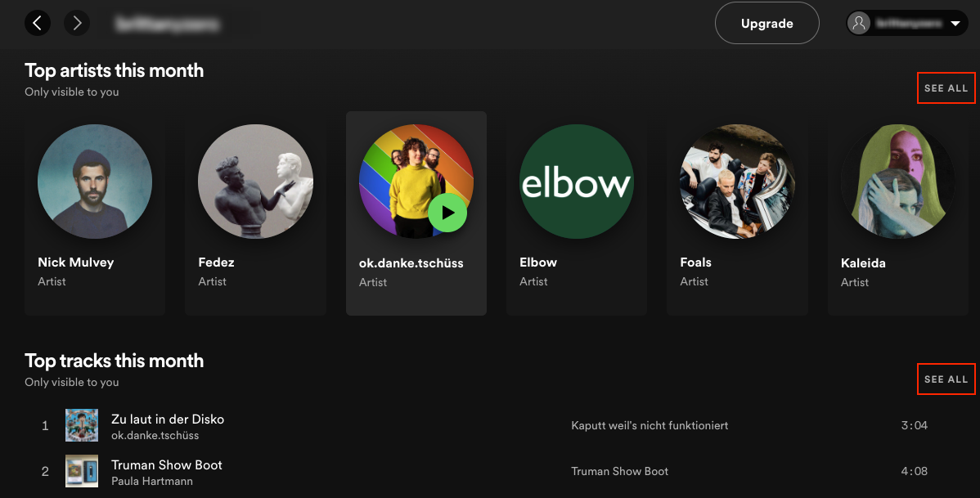Click the 3:04 track duration
This screenshot has width=980, height=498.
tap(914, 425)
